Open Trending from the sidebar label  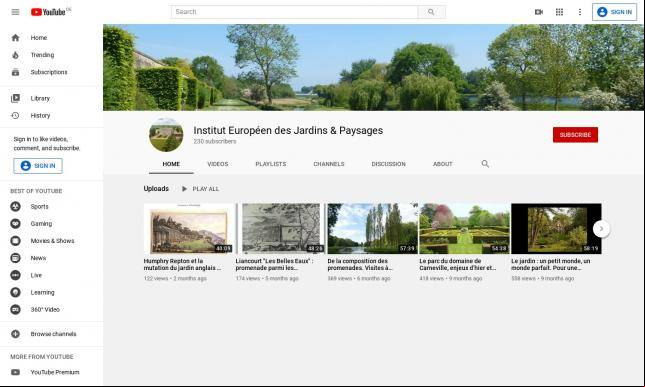click(42, 55)
